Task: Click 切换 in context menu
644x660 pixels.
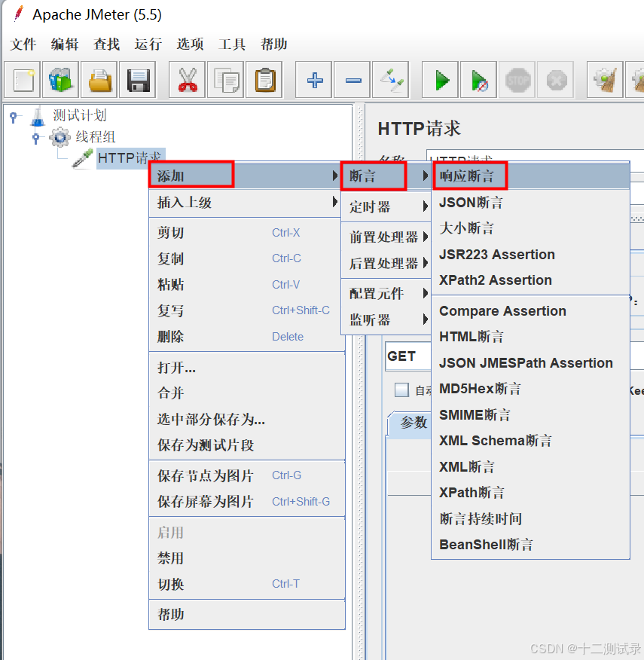Action: click(246, 584)
